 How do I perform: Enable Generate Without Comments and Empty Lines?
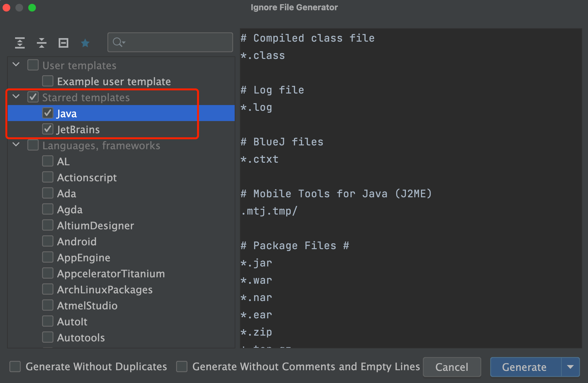coord(182,367)
